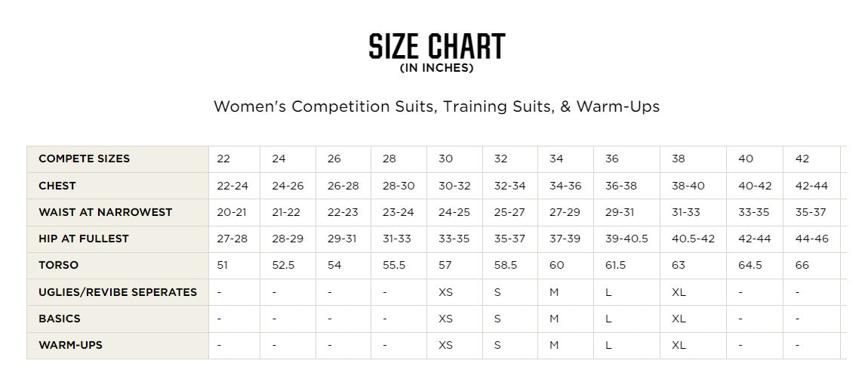Click XS in the Uglies/Revibe Seperates row
Viewport: 868px width, 382px height.
[445, 292]
